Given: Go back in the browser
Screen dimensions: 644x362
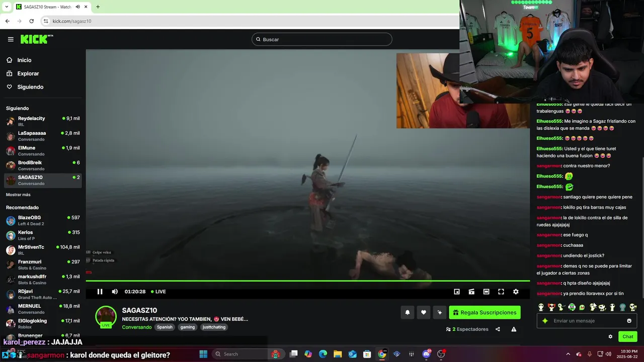Looking at the screenshot, I should [8, 21].
